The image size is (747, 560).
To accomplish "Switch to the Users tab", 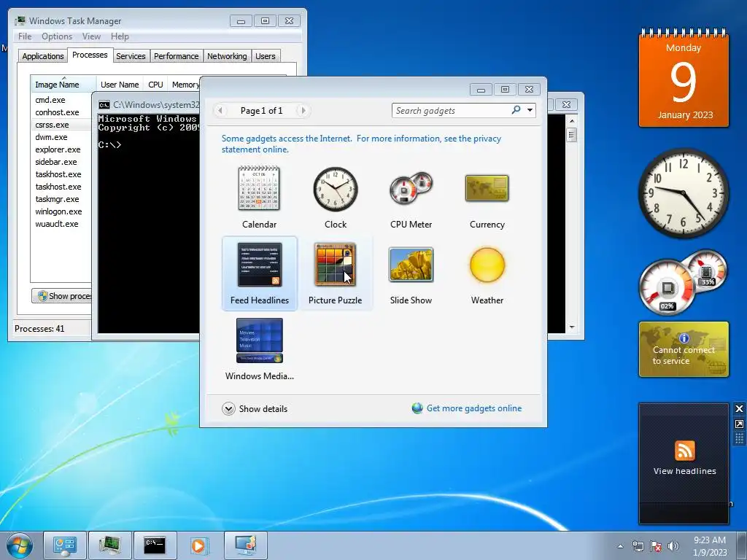I will (265, 56).
